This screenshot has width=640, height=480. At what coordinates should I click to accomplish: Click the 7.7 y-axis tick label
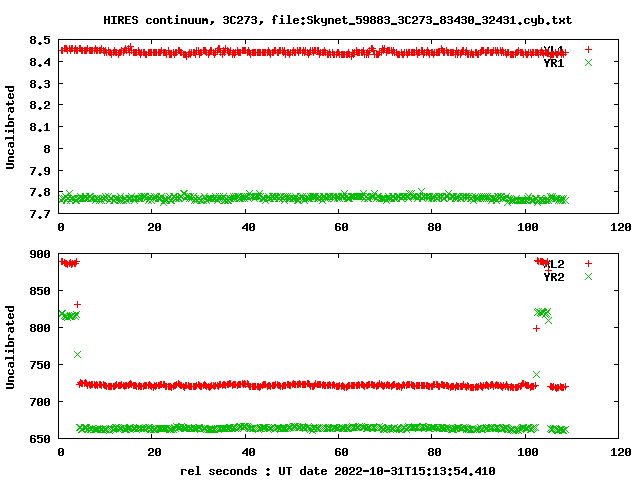pos(40,213)
